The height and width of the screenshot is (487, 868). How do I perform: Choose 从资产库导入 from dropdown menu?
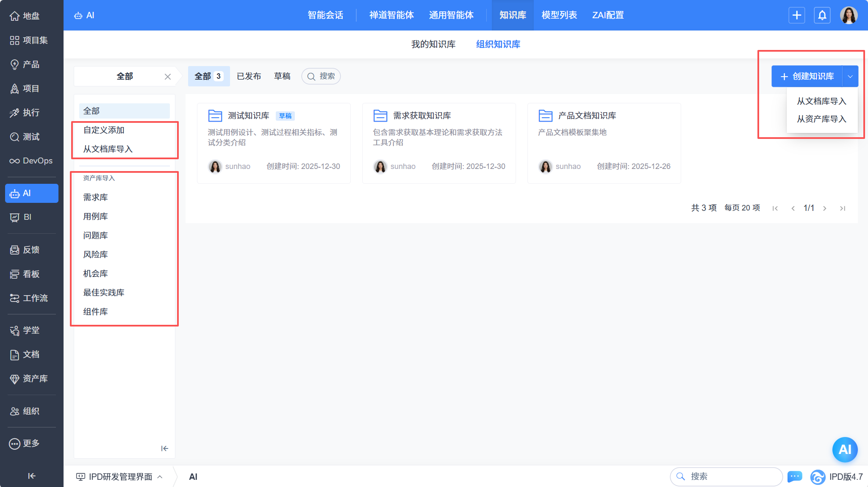(x=821, y=119)
